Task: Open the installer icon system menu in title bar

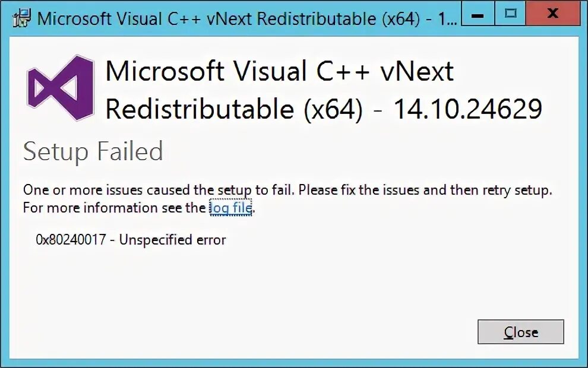Action: (21, 18)
